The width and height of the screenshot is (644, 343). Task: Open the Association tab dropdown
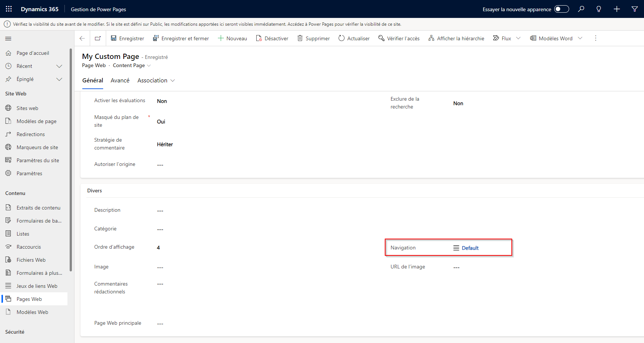pyautogui.click(x=156, y=81)
